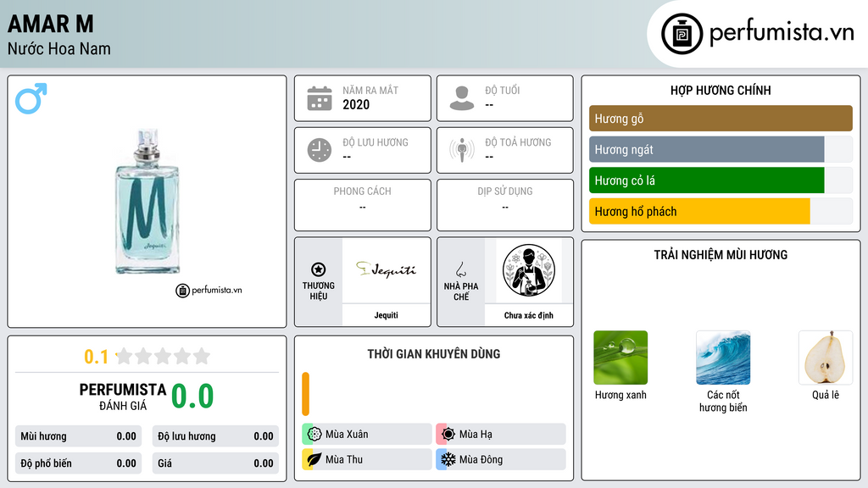Click the ĐỘ TUỔI label
This screenshot has width=868, height=488.
(503, 90)
